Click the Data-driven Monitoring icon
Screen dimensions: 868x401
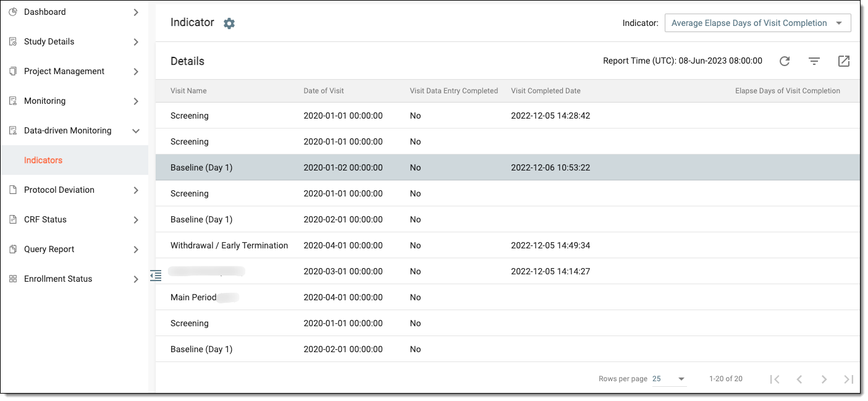(x=13, y=130)
